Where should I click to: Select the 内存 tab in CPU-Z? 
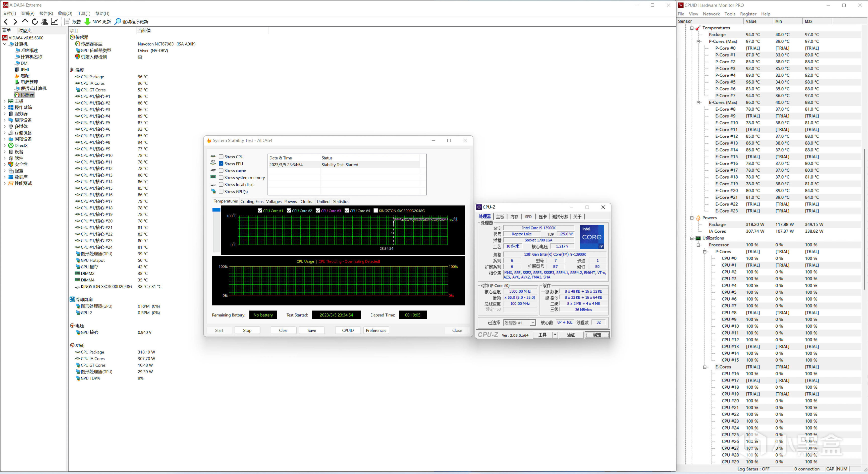tap(514, 217)
